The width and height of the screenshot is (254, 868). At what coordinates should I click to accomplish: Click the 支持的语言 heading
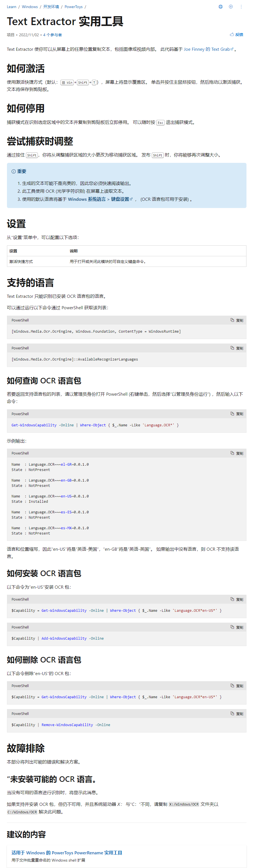pos(30,282)
